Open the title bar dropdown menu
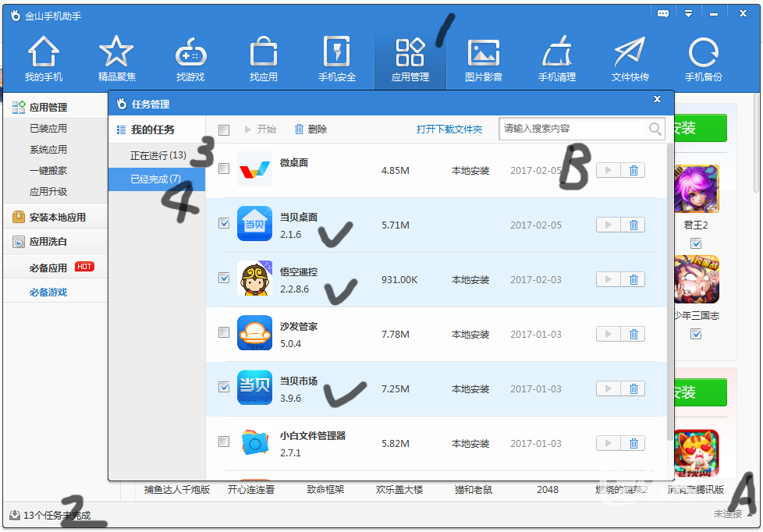The height and width of the screenshot is (532, 763). click(688, 13)
